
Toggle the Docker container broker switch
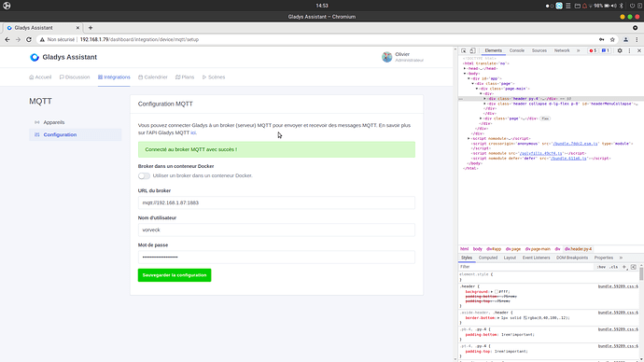click(144, 175)
